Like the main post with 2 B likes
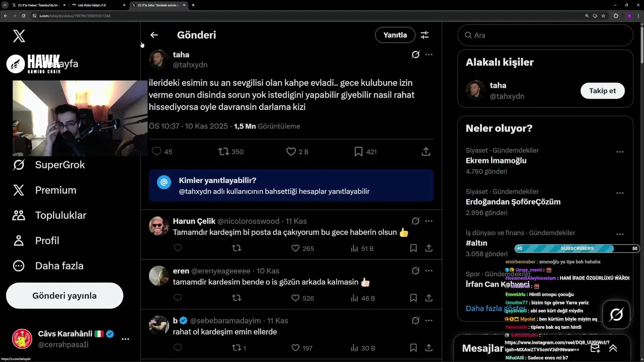Viewport: 644px width, 362px height. [x=297, y=151]
